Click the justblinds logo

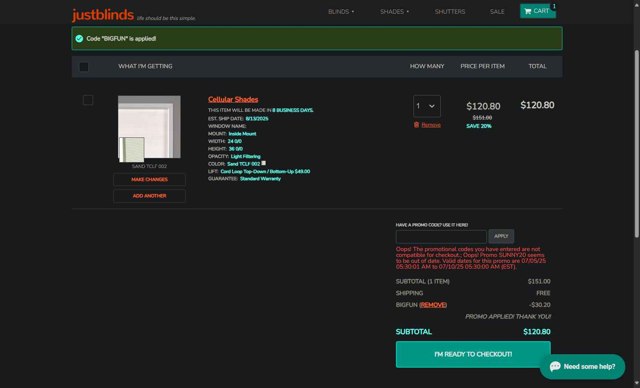103,15
